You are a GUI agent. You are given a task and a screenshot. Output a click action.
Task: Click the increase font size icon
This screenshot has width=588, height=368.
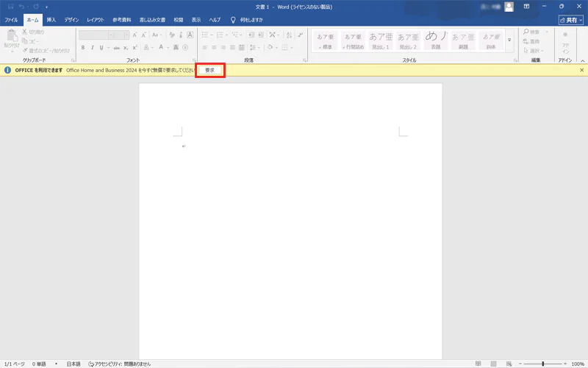click(x=135, y=35)
